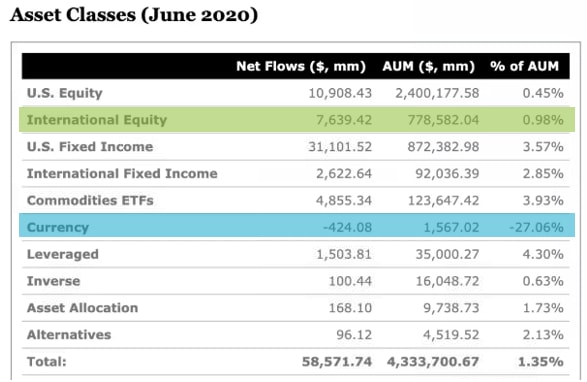
Task: Select the Inverse asset class label
Action: point(53,281)
